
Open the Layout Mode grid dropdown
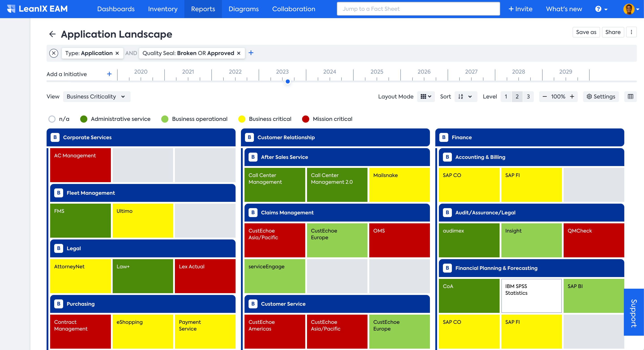click(x=426, y=96)
